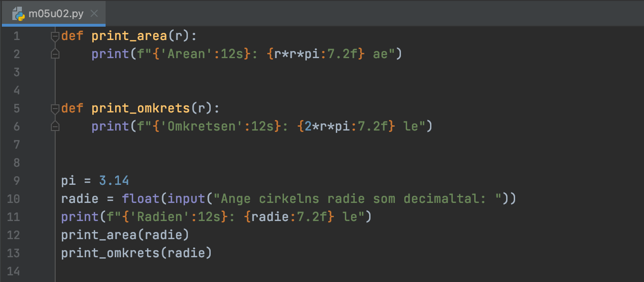
Task: Click the print_omkrets(radie) call
Action: pyautogui.click(x=136, y=253)
